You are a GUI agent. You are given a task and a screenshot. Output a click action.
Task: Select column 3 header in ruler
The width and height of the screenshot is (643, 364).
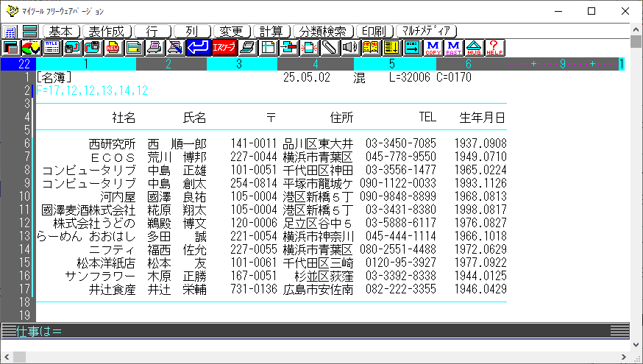(x=241, y=65)
